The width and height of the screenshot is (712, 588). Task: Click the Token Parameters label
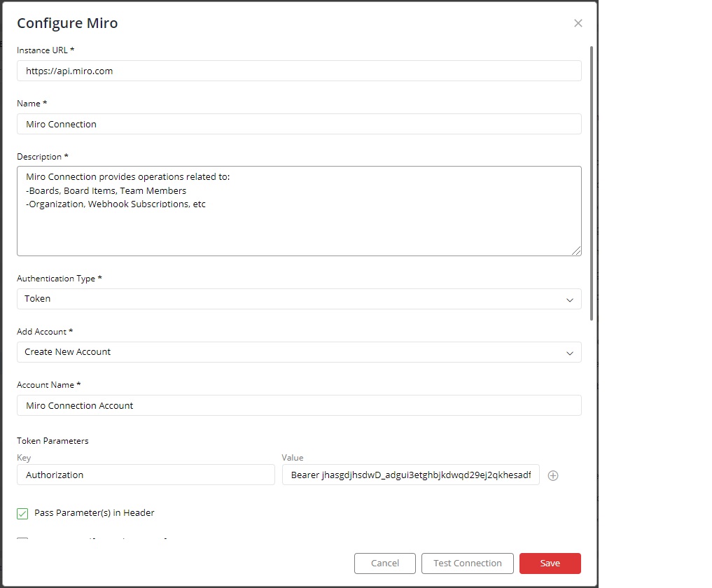click(53, 441)
